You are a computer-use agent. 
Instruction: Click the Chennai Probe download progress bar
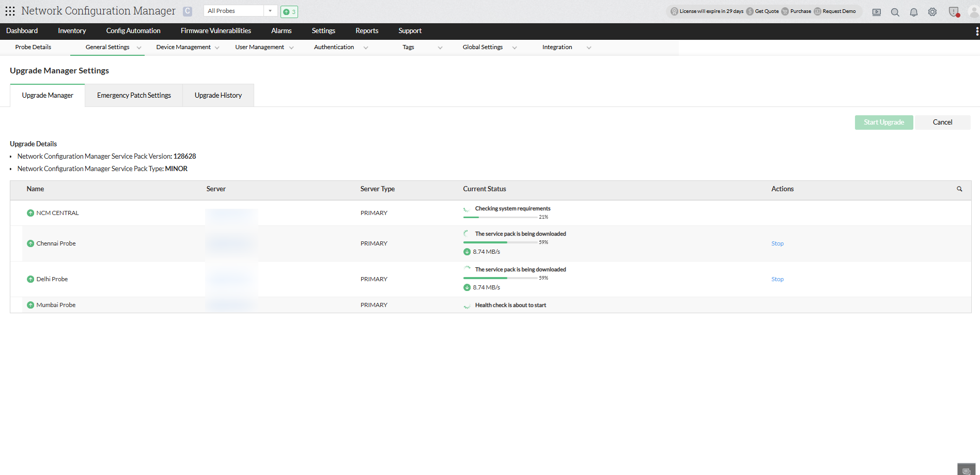pyautogui.click(x=500, y=242)
